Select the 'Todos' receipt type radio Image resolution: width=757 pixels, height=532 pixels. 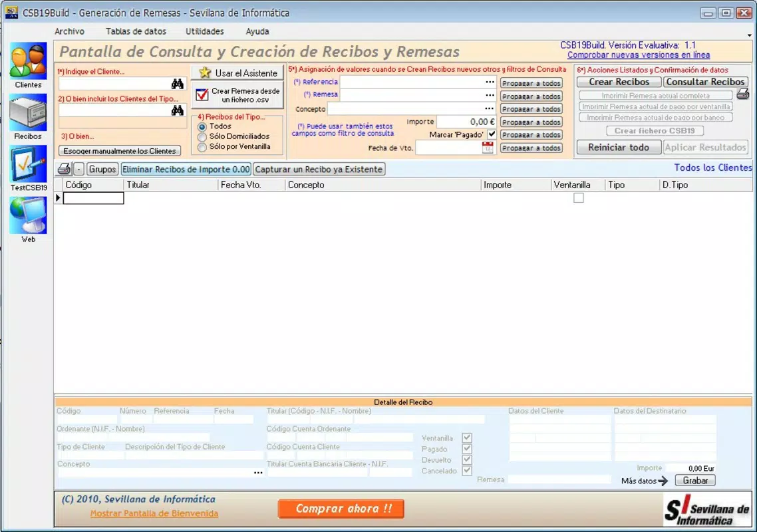(x=202, y=126)
